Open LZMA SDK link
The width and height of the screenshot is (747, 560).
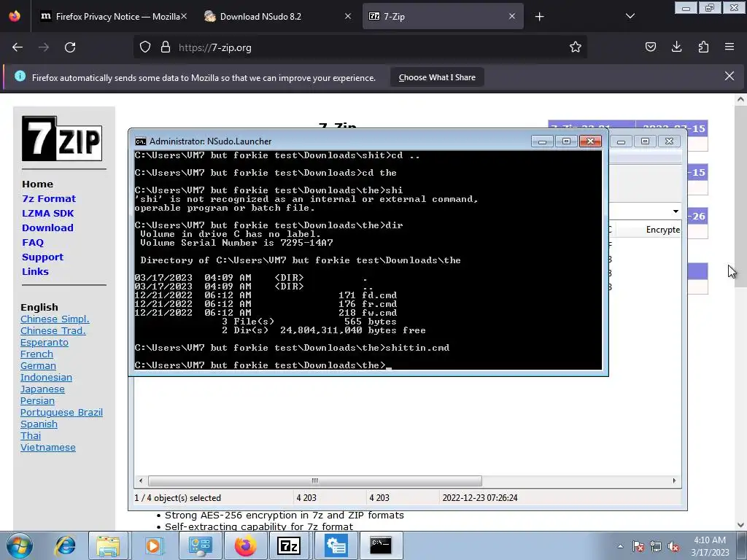(47, 214)
